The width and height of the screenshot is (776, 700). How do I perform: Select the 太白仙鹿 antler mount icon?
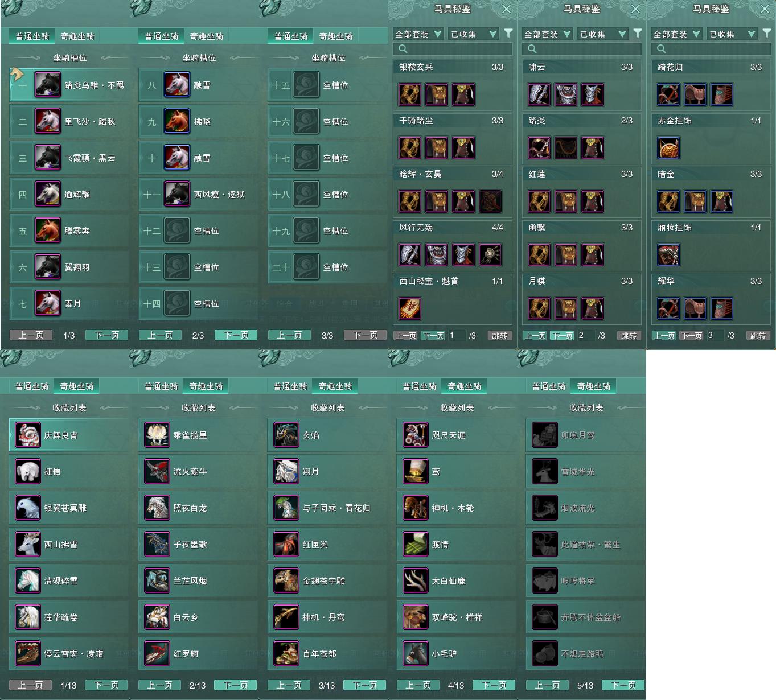pos(415,580)
